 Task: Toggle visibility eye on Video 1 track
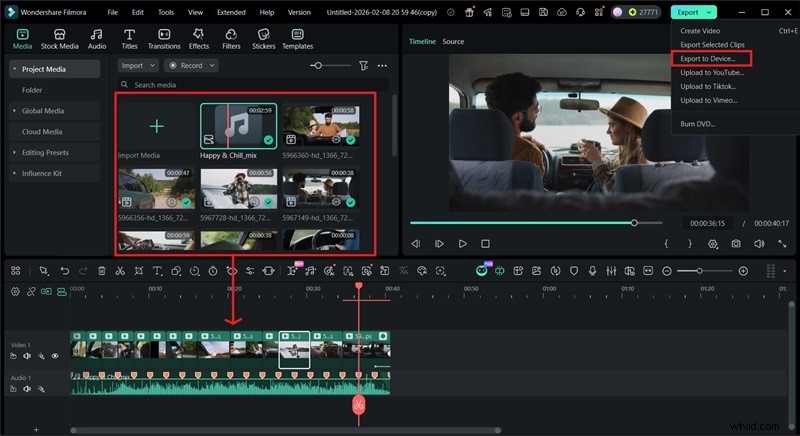pos(54,356)
